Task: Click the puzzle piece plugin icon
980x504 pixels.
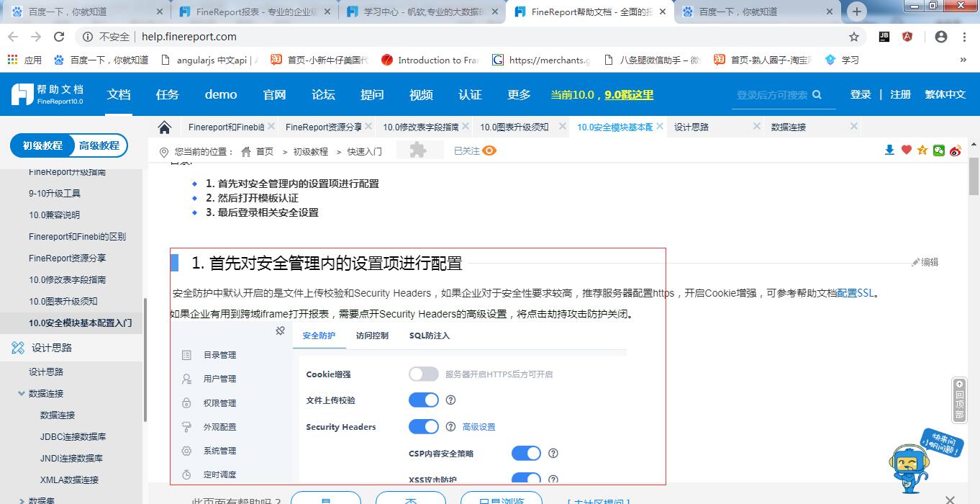Action: coord(417,150)
